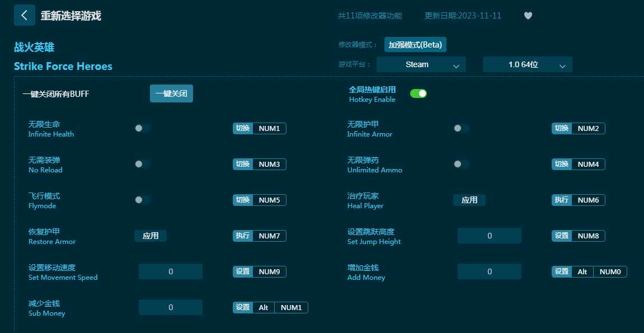Click NUM2 hotkey for Infinite Armor
644x333 pixels.
click(588, 129)
